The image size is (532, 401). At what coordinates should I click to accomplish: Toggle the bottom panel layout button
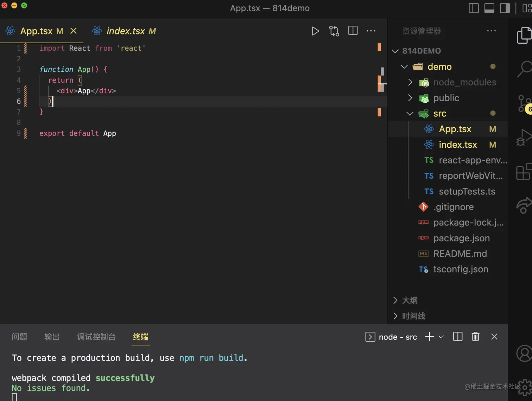[x=489, y=8]
